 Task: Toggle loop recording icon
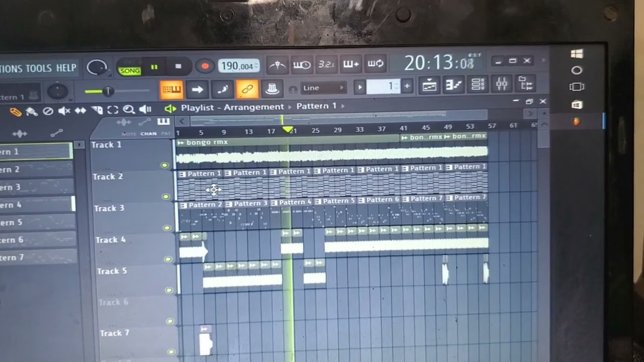[x=375, y=64]
